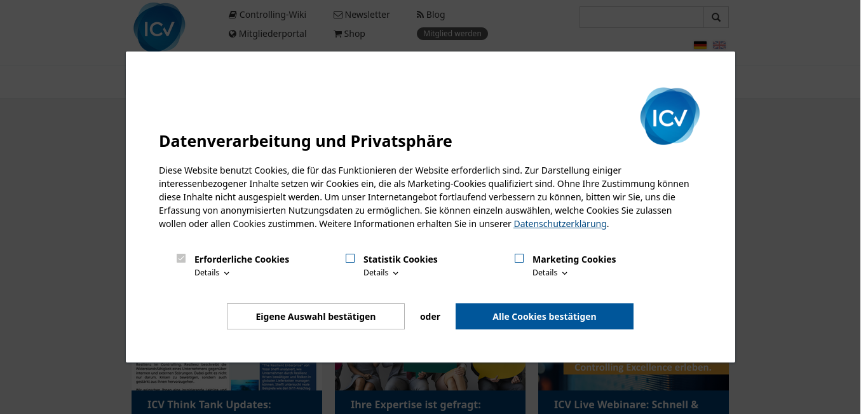
Task: Enable the Statistik Cookies checkbox
Action: [350, 258]
